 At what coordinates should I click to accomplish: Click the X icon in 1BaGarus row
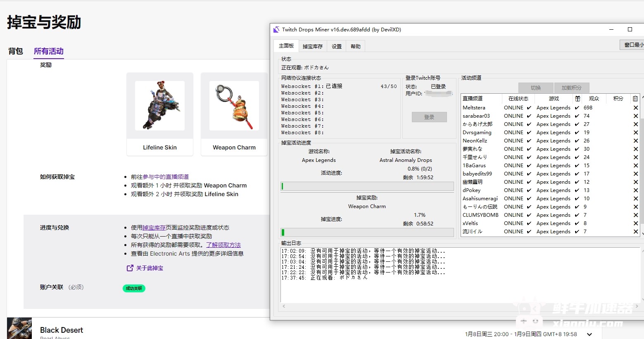coord(636,166)
